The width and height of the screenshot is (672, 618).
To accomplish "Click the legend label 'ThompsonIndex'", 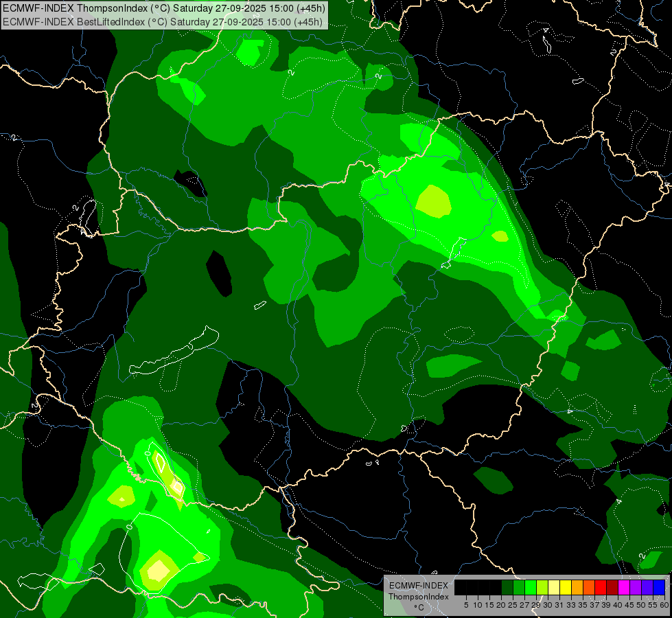I will (x=419, y=597).
